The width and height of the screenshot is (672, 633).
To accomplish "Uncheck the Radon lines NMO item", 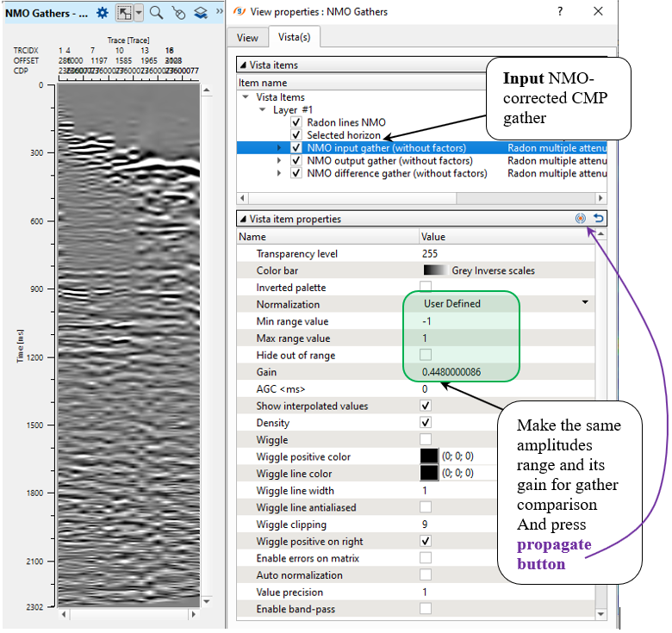I will pyautogui.click(x=297, y=123).
